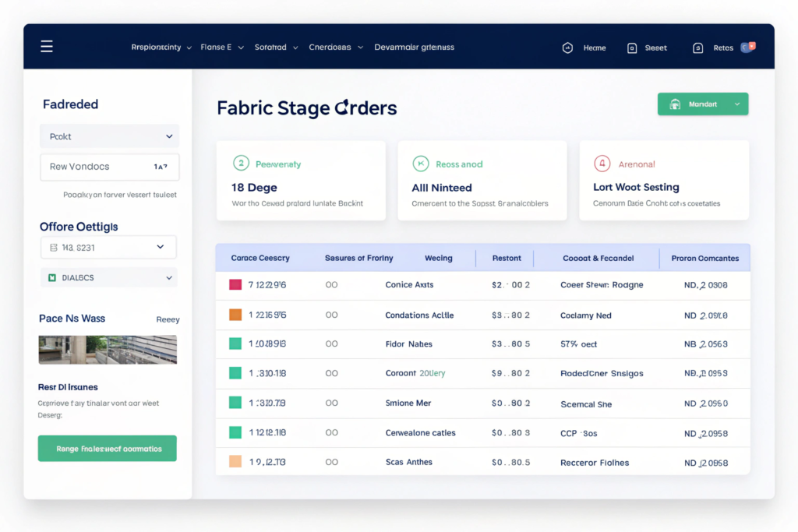The image size is (798, 532).
Task: Open the hamburger menu in header
Action: tap(47, 47)
